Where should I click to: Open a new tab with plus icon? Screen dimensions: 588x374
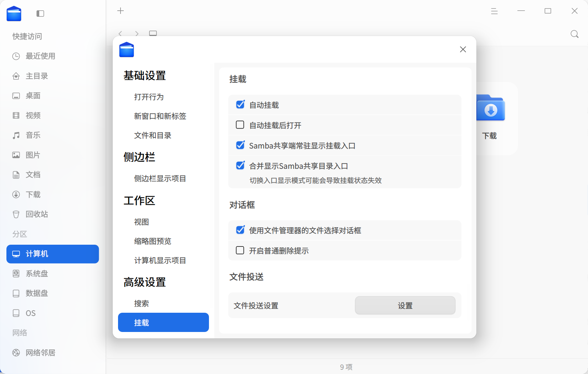(121, 11)
